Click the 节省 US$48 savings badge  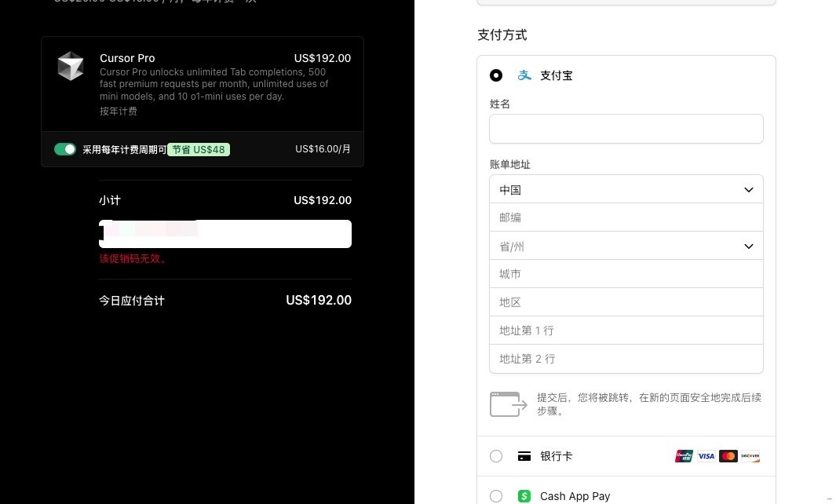199,150
